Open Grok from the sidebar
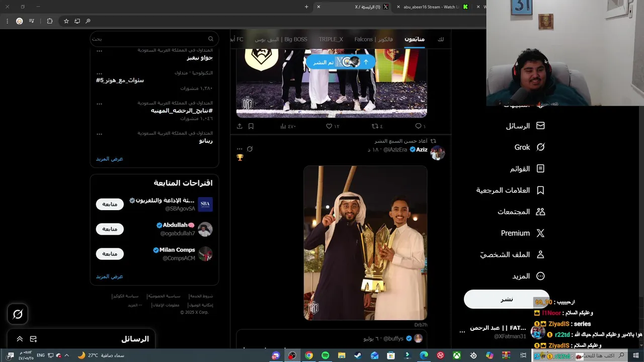This screenshot has width=644, height=362. pos(529,147)
